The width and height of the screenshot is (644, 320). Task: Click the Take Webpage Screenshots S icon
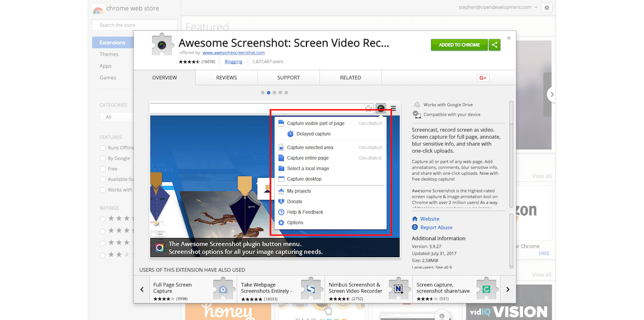311,289
